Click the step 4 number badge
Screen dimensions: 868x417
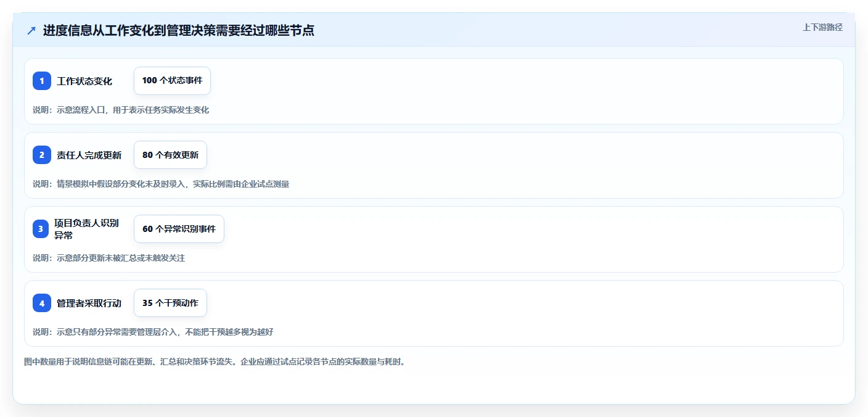42,303
